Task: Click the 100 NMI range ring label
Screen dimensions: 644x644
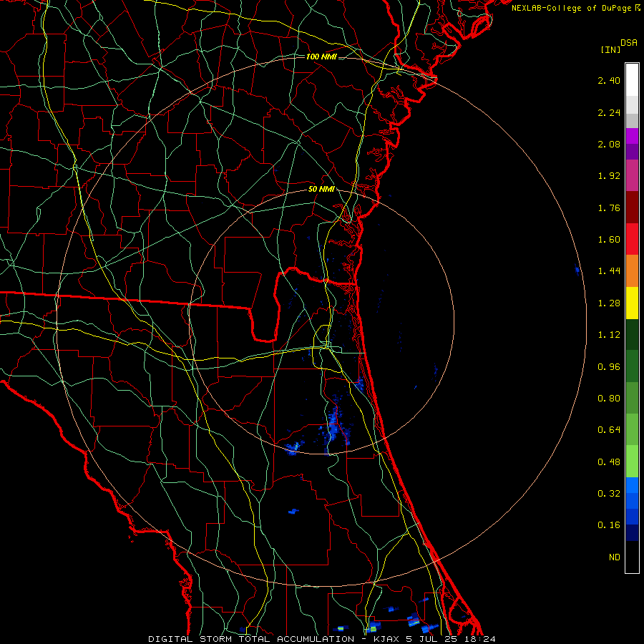Action: (x=321, y=57)
